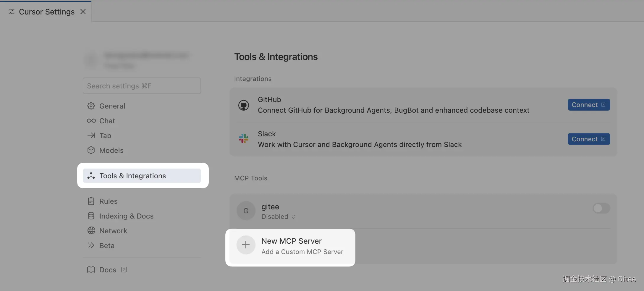
Task: Switch to the Cursor Settings tab
Action: click(x=46, y=12)
